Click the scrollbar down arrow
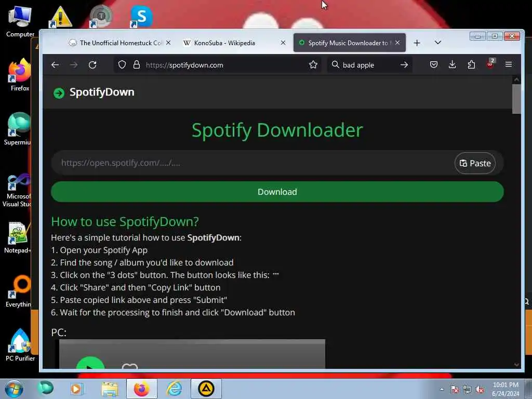This screenshot has height=399, width=532. (516, 364)
